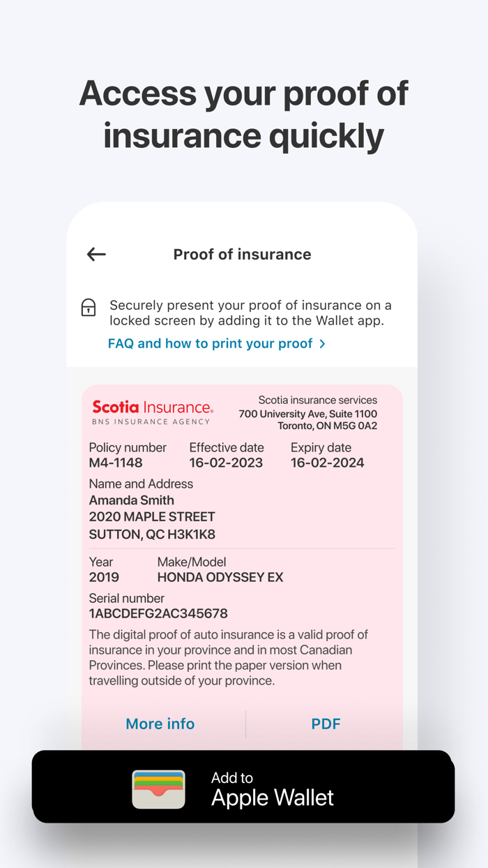Screen dimensions: 488x868
Task: Select the expiry date 16-02-2024
Action: coord(327,463)
